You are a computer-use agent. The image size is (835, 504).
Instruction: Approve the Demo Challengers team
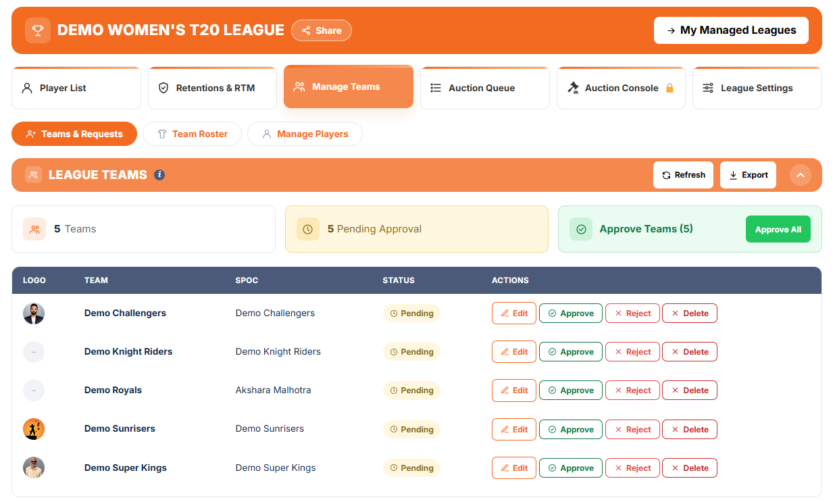[571, 313]
